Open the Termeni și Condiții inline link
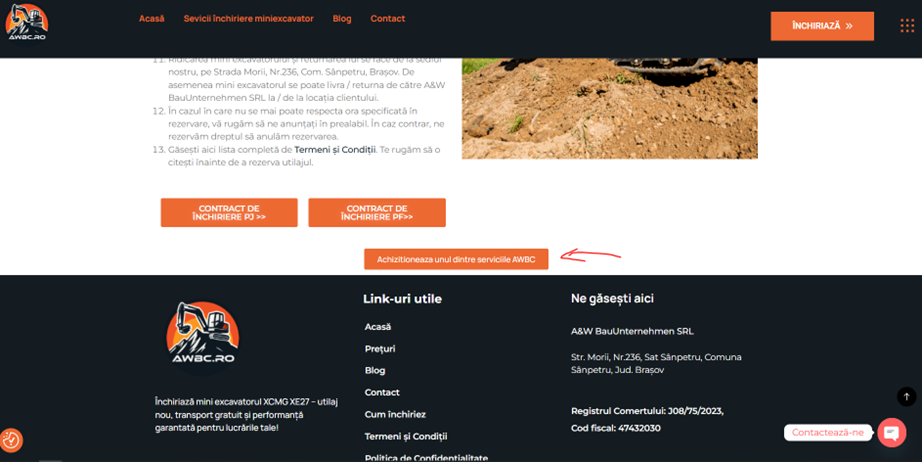Viewport: 922px width, 462px height. 335,150
